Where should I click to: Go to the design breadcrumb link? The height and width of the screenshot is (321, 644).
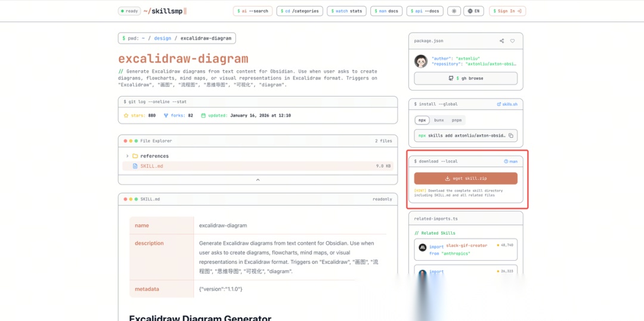(163, 38)
